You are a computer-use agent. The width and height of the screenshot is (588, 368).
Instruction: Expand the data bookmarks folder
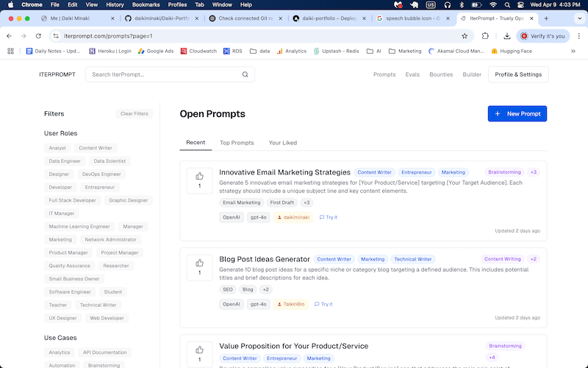point(260,51)
